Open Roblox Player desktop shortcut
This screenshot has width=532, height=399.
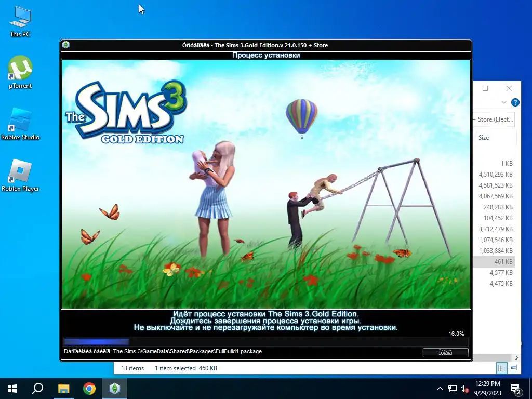click(x=20, y=176)
